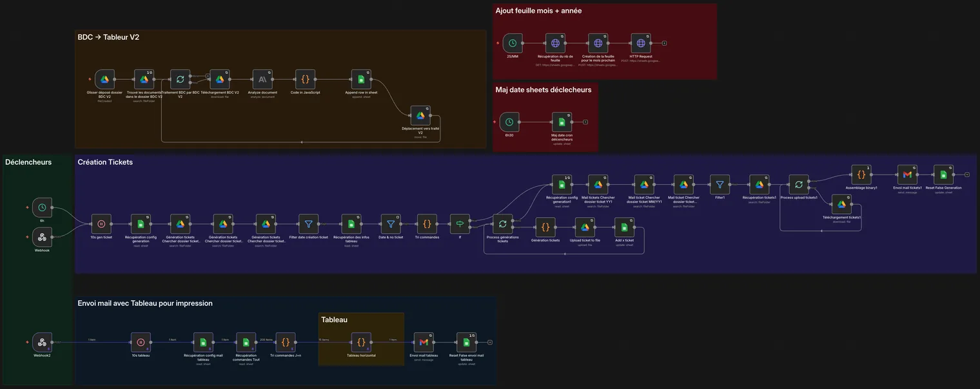This screenshot has width=980, height=389.
Task: Select the Webhook2 trigger node
Action: pos(42,342)
